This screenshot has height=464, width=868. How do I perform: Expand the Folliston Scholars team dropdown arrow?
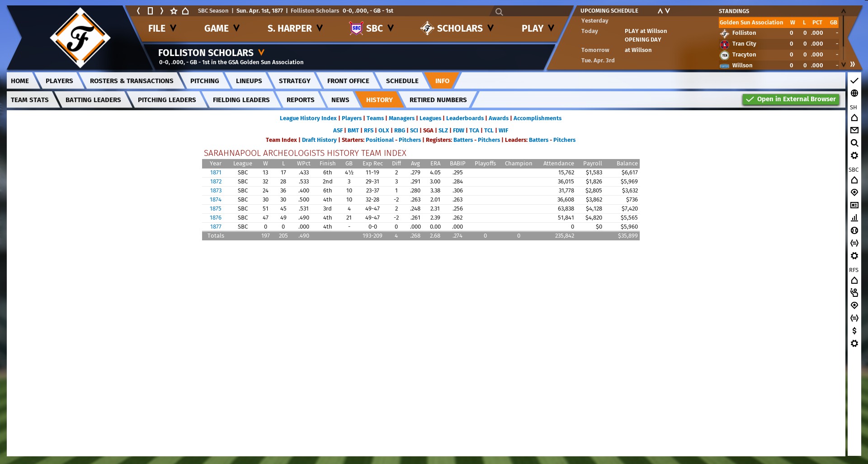click(261, 52)
